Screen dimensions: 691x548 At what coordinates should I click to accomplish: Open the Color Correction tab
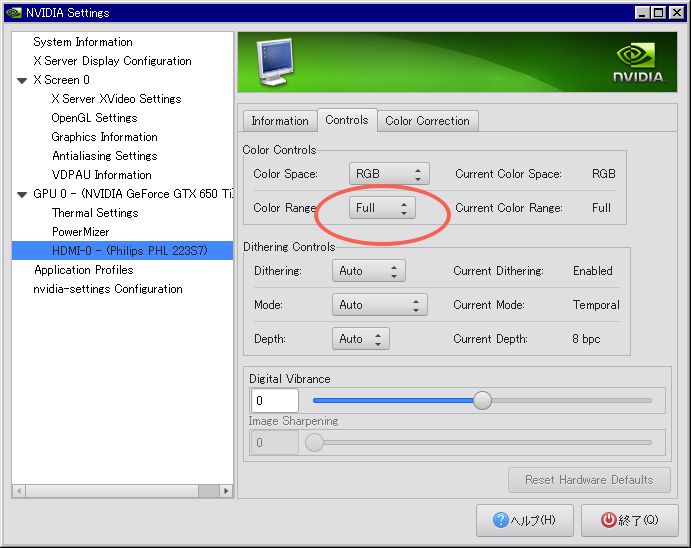pyautogui.click(x=427, y=121)
